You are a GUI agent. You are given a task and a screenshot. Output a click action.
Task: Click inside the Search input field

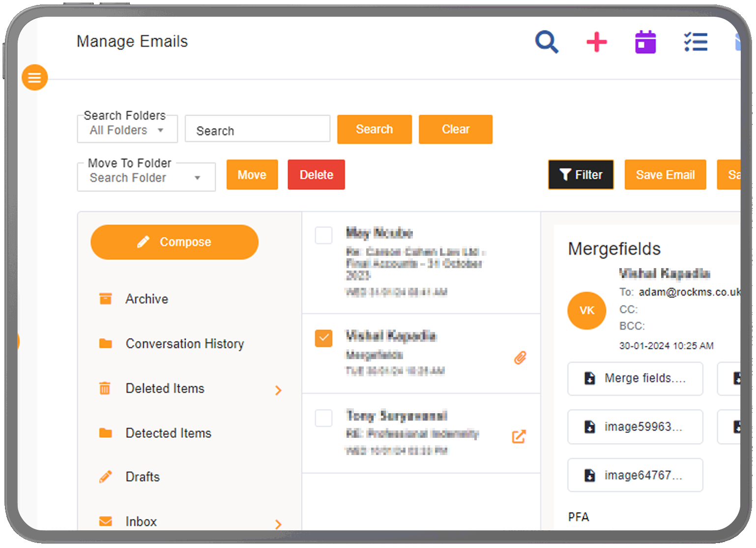click(x=257, y=129)
